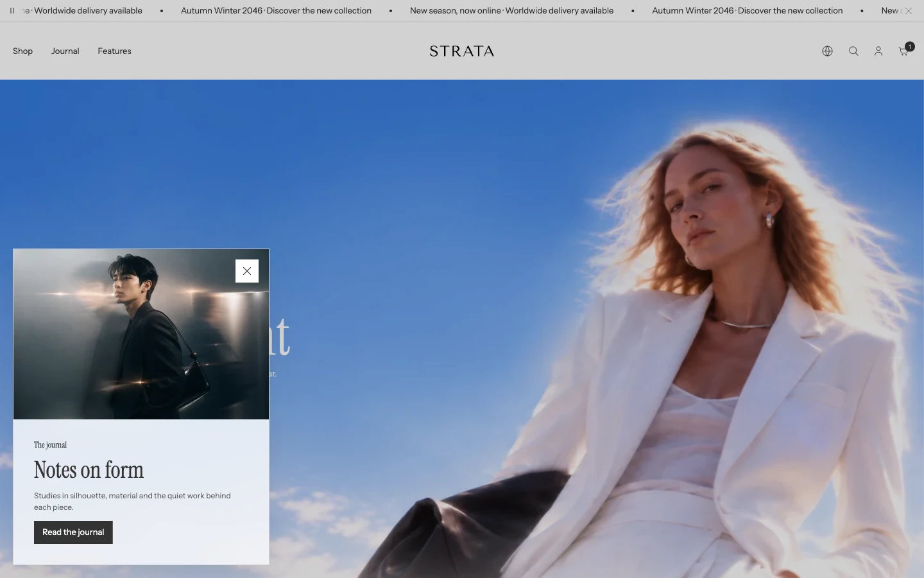
Task: Open the journal popup photo of man
Action: click(x=141, y=335)
